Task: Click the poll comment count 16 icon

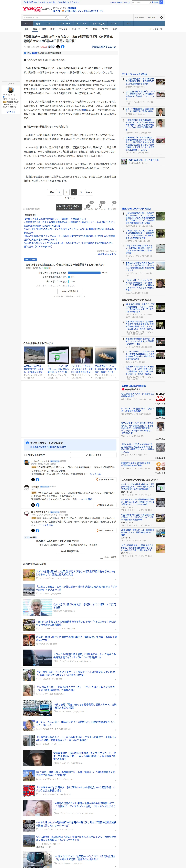Action: (42, 268)
